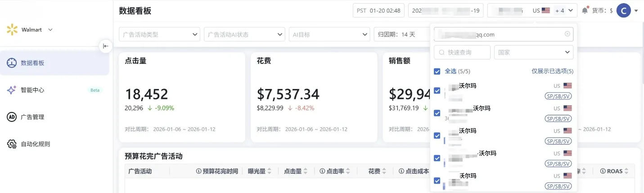Click the 广告管理 AD icon
Viewport: 644px width, 193px height.
[12, 117]
